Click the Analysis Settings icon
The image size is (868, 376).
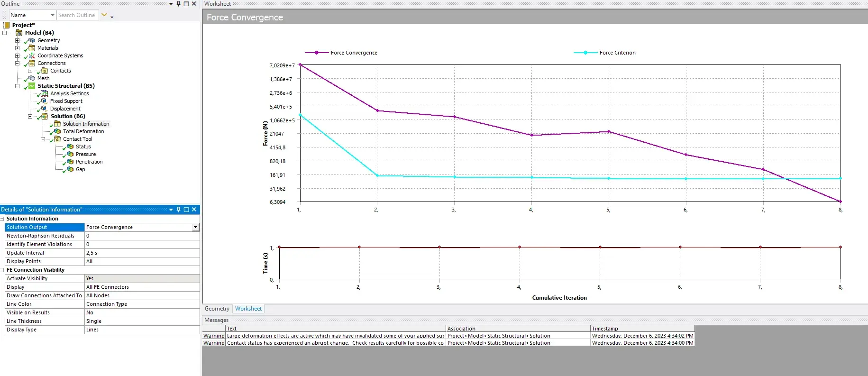click(x=45, y=93)
